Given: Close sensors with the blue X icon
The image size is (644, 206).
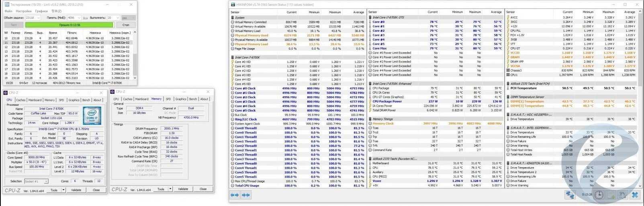Looking at the screenshot, I should coord(635,195).
